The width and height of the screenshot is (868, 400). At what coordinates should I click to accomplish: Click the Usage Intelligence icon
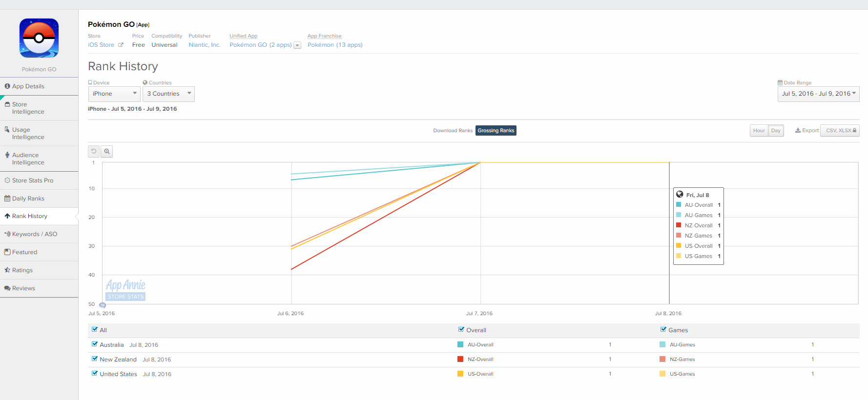tap(7, 130)
